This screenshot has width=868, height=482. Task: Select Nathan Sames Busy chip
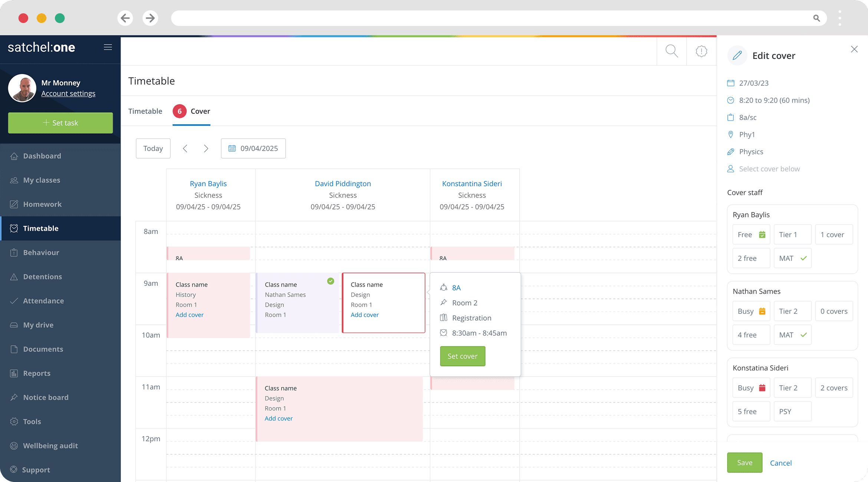click(751, 311)
